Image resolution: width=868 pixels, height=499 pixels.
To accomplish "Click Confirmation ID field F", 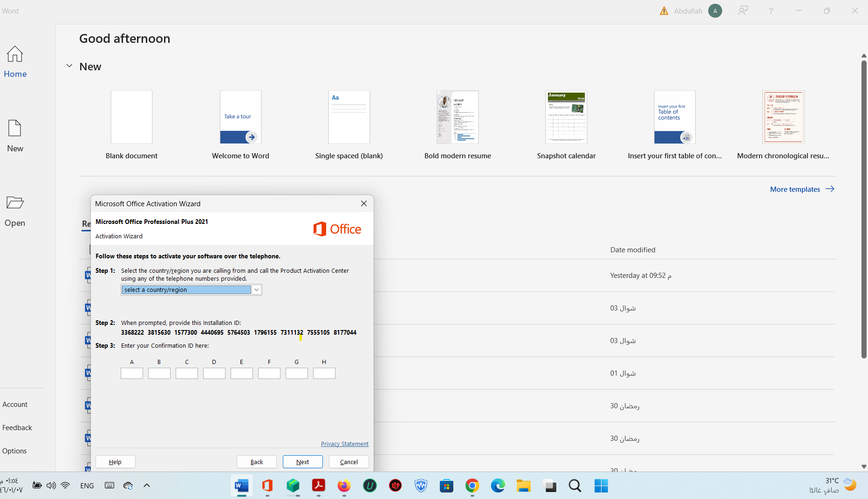I will 269,373.
